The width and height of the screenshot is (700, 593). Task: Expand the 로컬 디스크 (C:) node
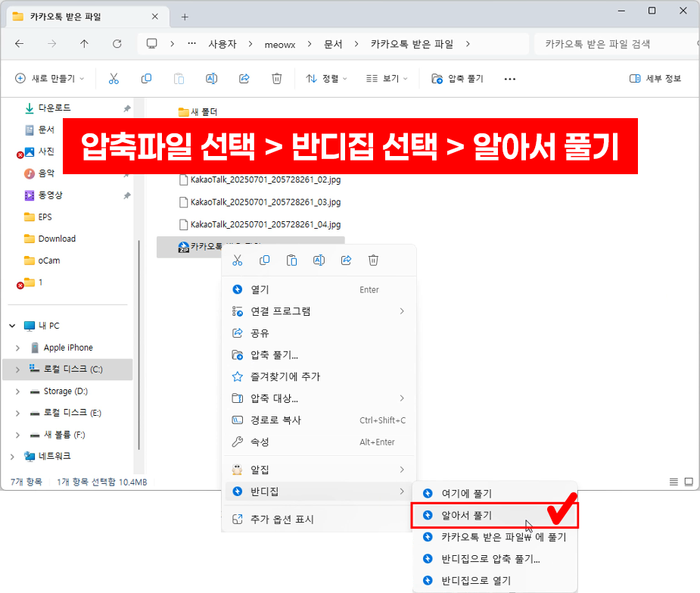17,370
